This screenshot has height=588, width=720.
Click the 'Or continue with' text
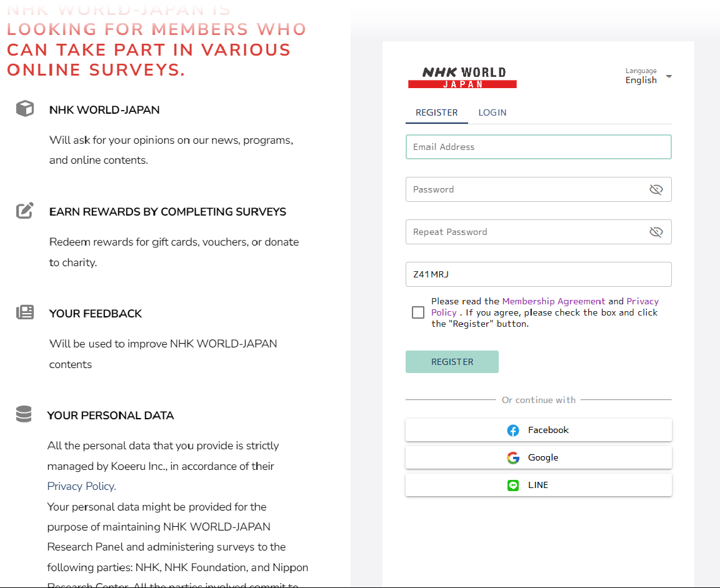tap(539, 400)
